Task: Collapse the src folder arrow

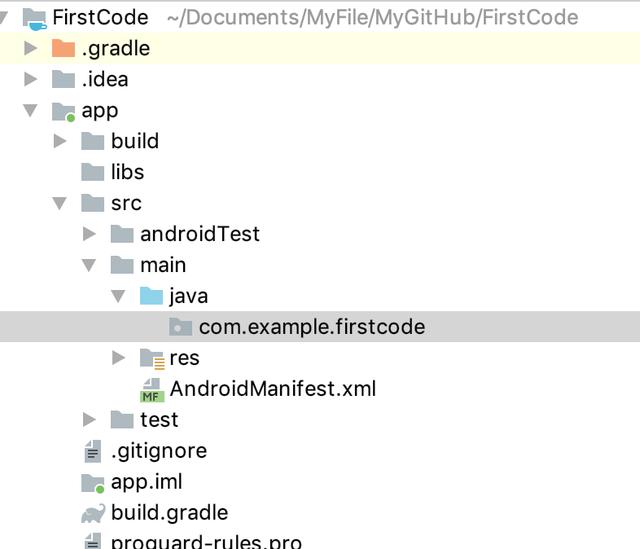Action: coord(60,203)
